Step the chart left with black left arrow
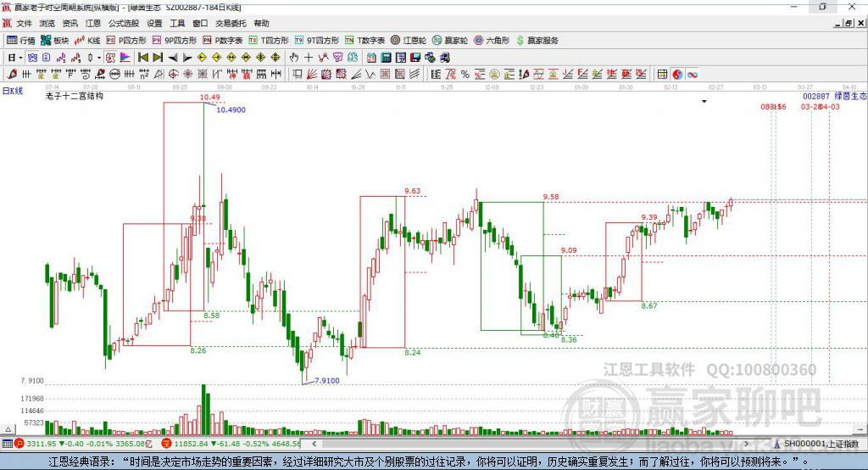868x470 pixels. [173, 58]
